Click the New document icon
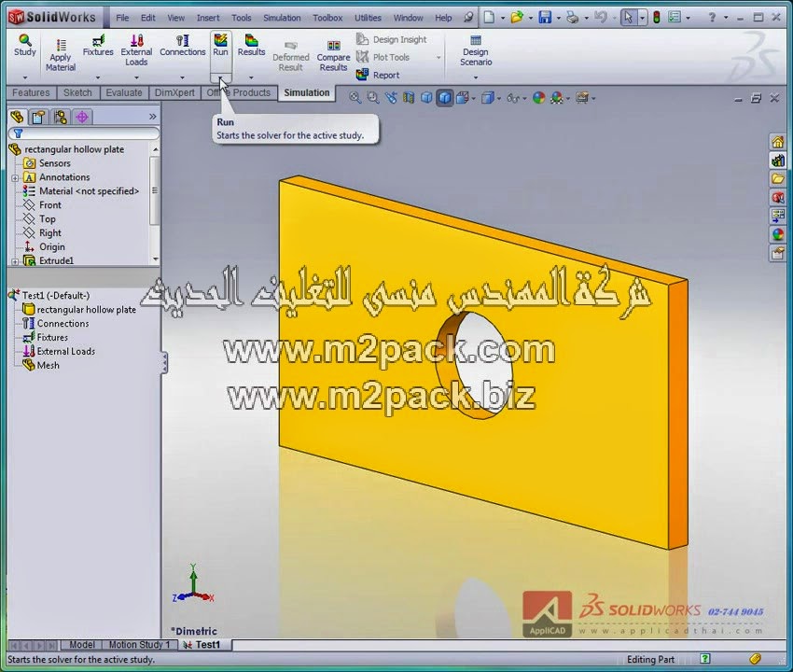The width and height of the screenshot is (793, 672). pyautogui.click(x=489, y=18)
